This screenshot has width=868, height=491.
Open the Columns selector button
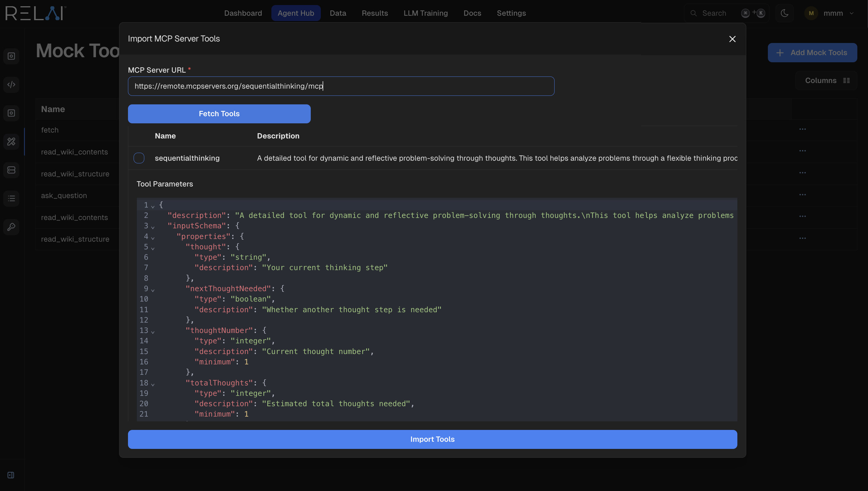click(827, 81)
